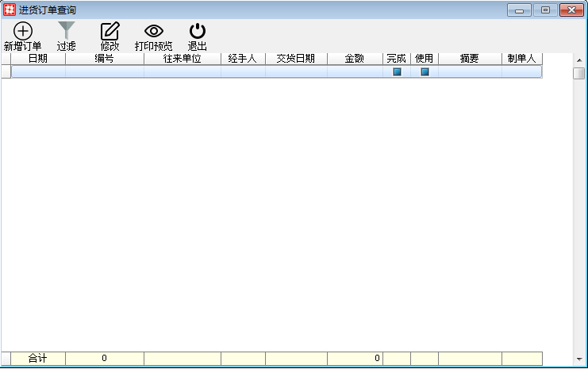The width and height of the screenshot is (588, 369).
Task: Click the 制单人 column header
Action: pyautogui.click(x=521, y=59)
